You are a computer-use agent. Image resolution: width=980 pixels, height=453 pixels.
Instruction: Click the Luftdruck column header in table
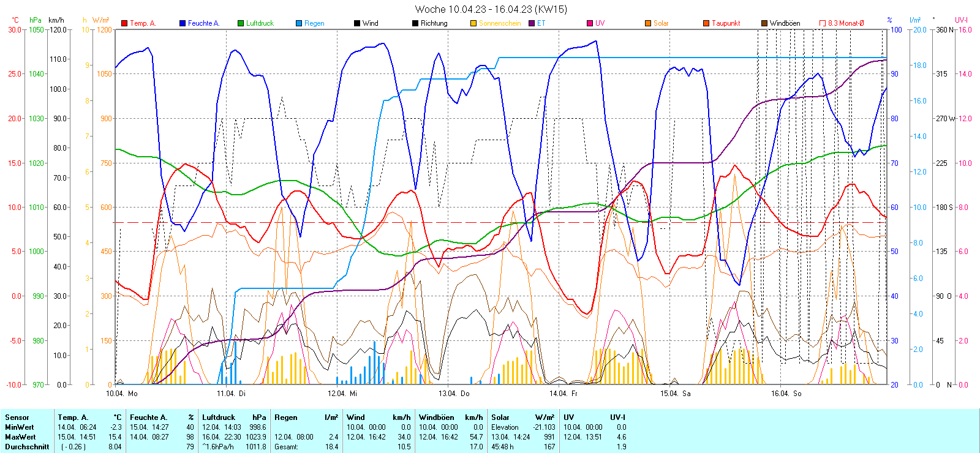tap(219, 417)
